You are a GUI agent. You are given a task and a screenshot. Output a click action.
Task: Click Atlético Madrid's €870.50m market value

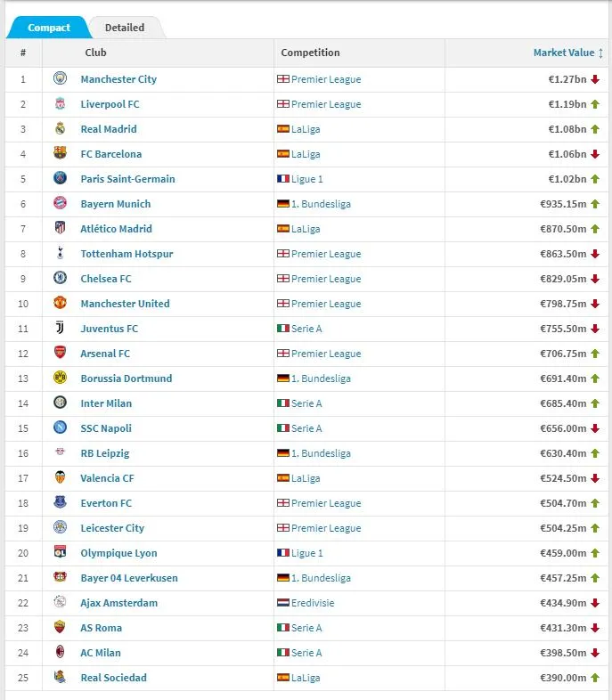[562, 229]
